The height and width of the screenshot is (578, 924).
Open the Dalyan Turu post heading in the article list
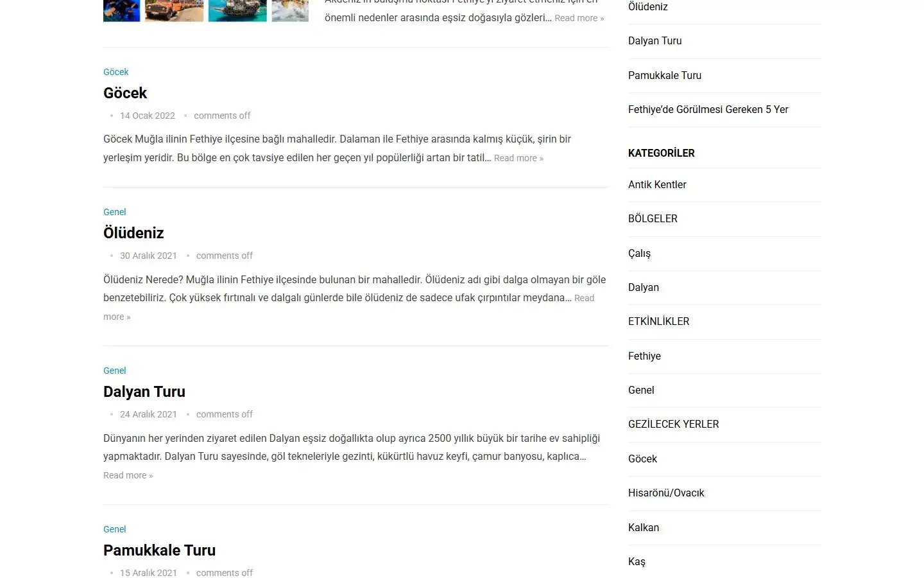144,392
